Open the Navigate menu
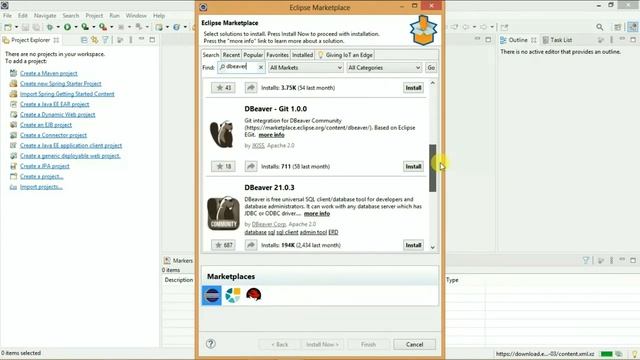 point(45,16)
